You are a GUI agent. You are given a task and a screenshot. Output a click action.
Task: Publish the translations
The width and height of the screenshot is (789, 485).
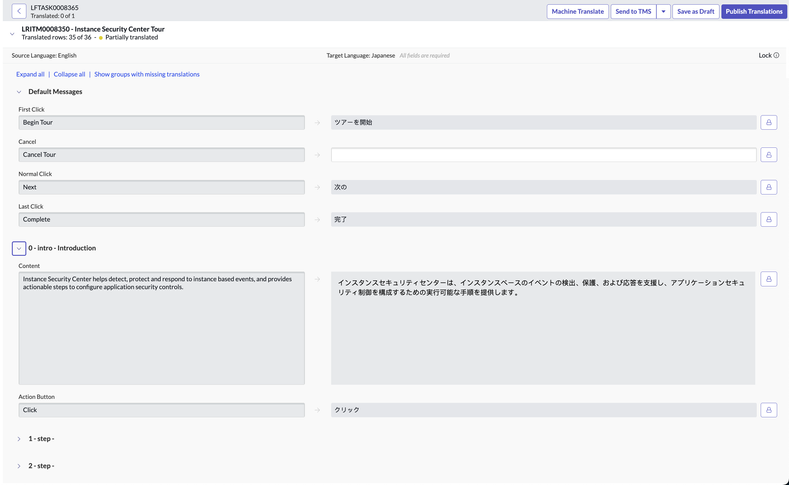(x=754, y=12)
